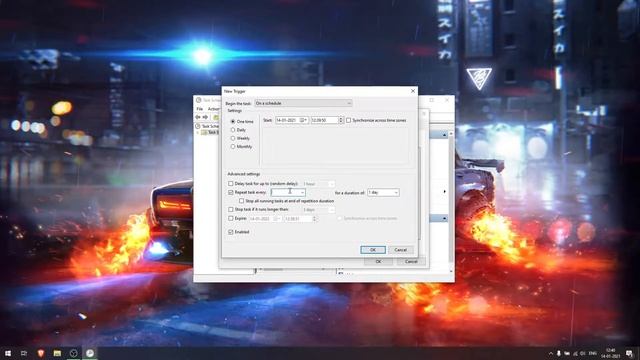Click the microphone icon in system tray
640x360 pixels.
click(559, 353)
